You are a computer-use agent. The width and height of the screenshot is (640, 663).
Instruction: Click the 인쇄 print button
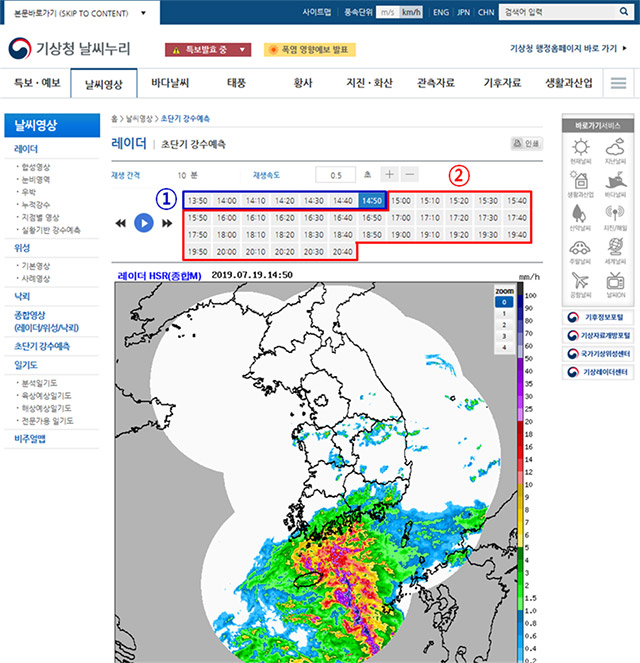click(526, 144)
